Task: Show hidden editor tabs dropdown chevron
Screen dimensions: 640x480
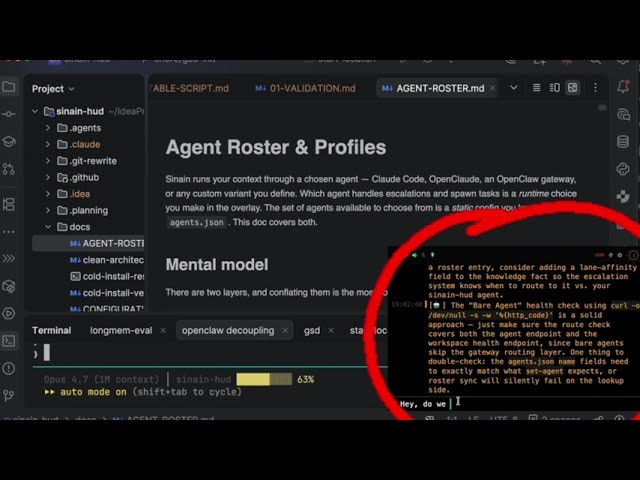Action: coord(513,88)
